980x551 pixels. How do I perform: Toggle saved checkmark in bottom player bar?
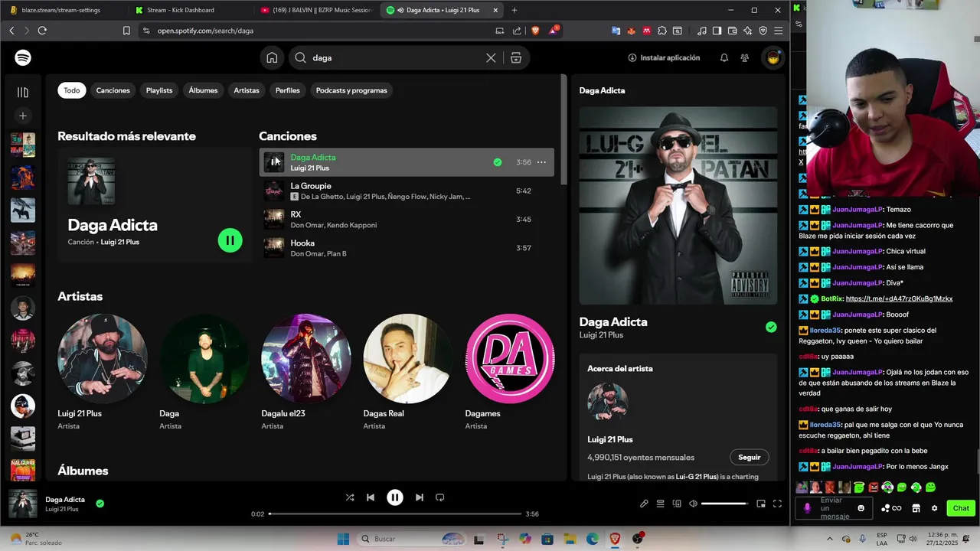(100, 504)
